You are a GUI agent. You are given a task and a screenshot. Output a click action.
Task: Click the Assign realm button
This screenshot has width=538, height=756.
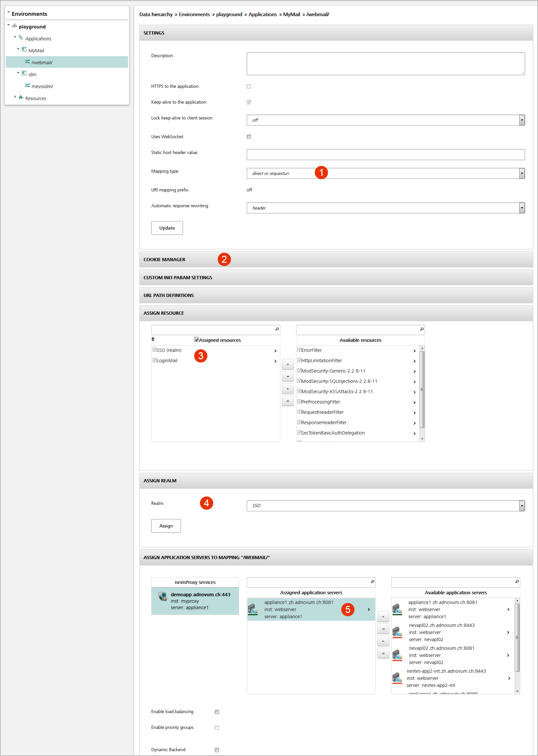(166, 526)
